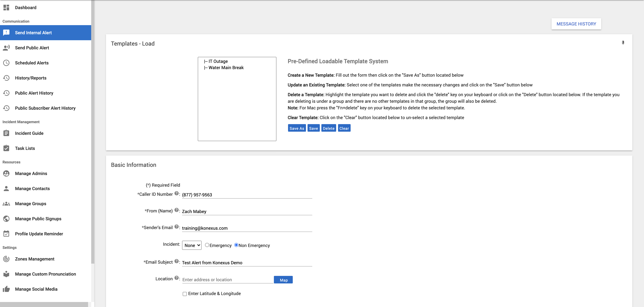644x307 pixels.
Task: Click the Incident Guide clipboard icon
Action: 6,133
